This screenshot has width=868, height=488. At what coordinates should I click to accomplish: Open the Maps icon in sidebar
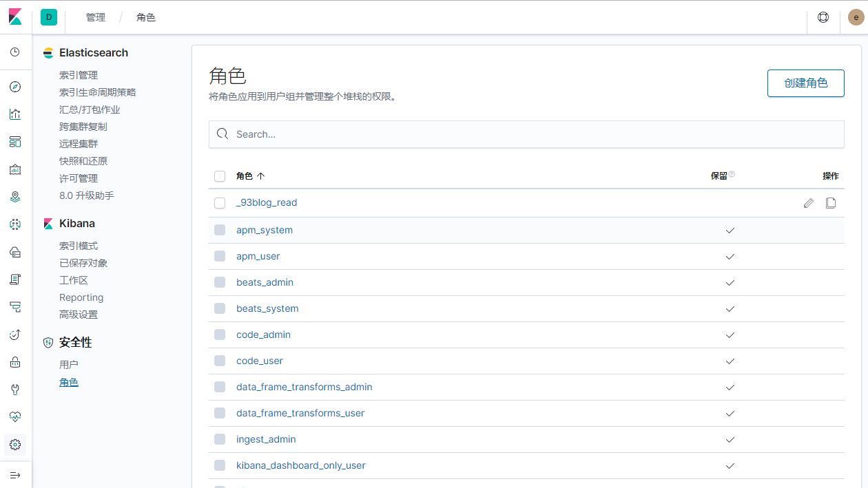click(15, 197)
